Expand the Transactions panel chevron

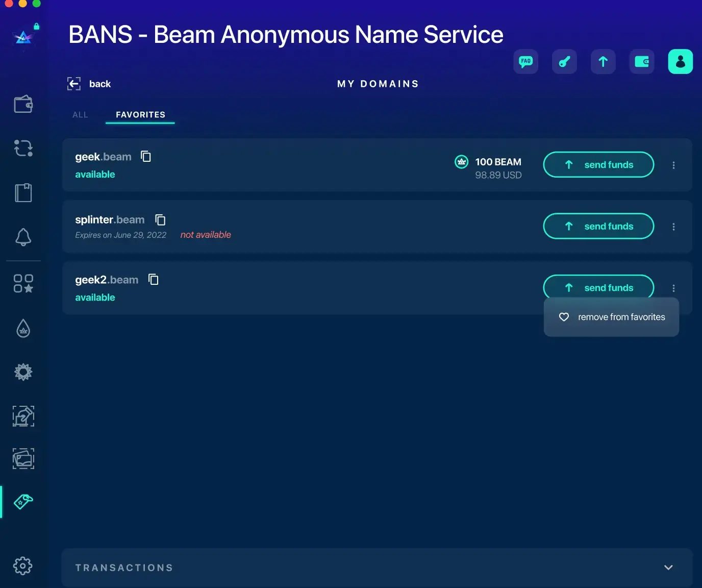668,568
